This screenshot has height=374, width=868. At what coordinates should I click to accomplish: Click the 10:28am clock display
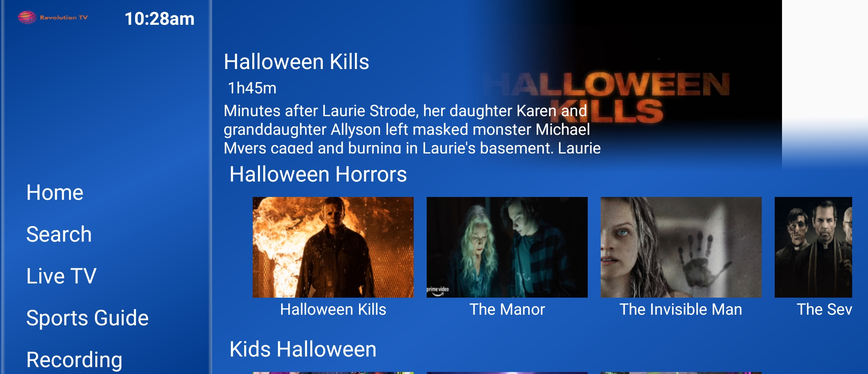[159, 19]
